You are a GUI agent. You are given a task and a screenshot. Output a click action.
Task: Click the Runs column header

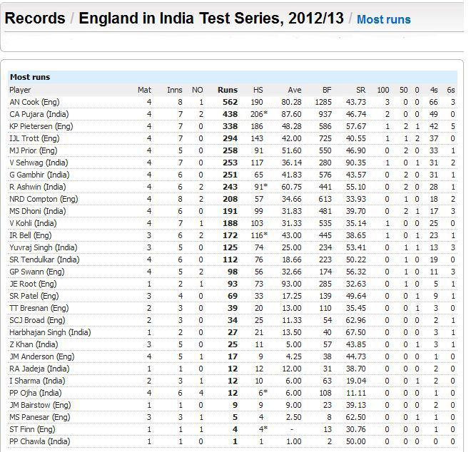coord(228,90)
